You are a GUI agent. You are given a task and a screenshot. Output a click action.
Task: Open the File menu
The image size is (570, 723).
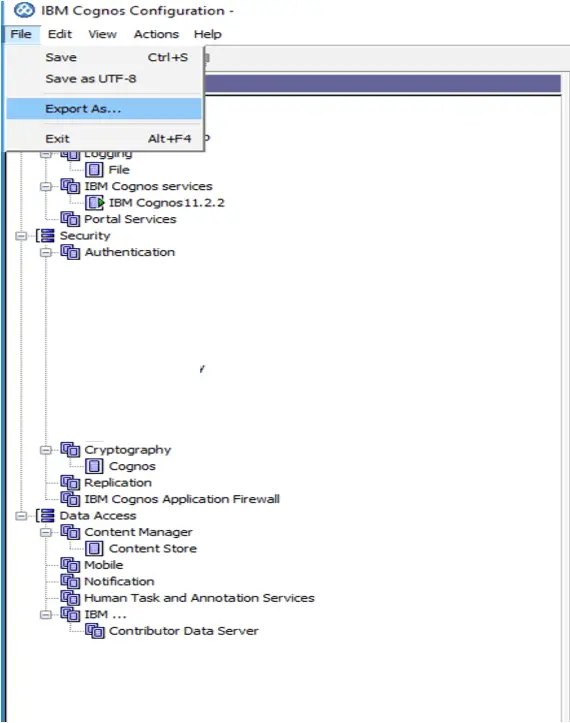21,34
